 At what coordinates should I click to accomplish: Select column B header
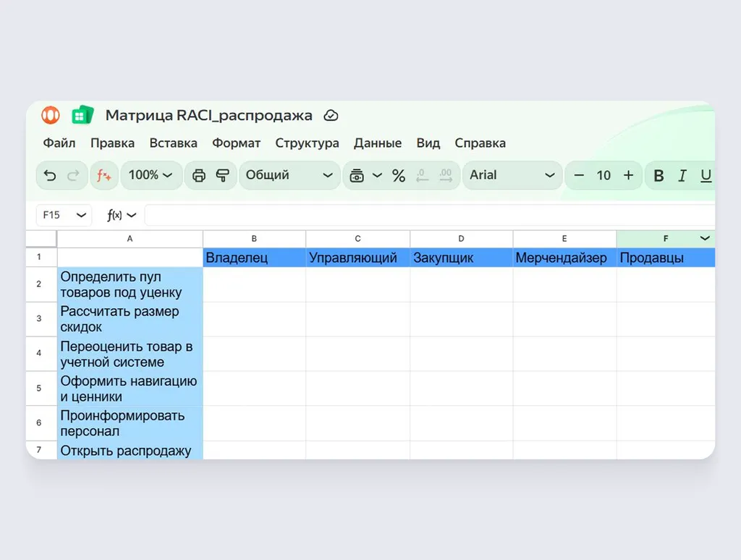click(x=254, y=239)
